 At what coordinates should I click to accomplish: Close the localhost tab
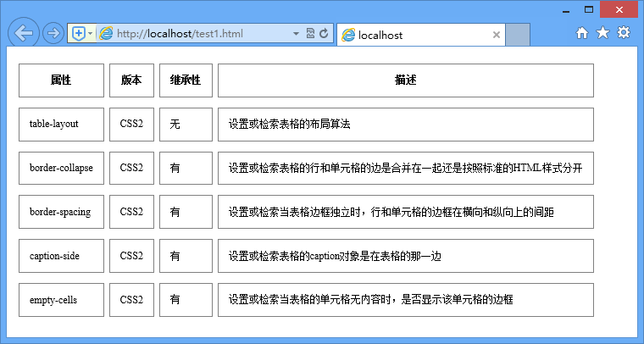[497, 35]
